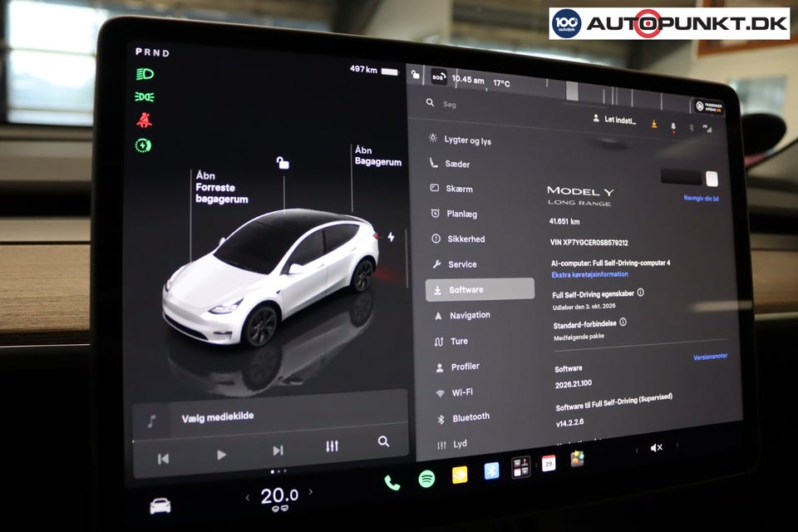Tap the low beam headlight indicator icon
The image size is (798, 532).
(x=145, y=74)
